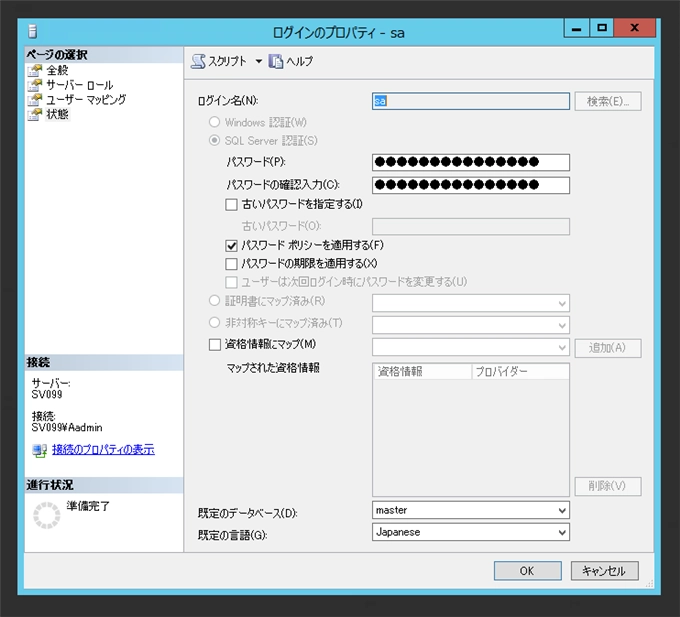
Task: Check 資格情報にマップ(M) checkbox
Action: tap(215, 345)
